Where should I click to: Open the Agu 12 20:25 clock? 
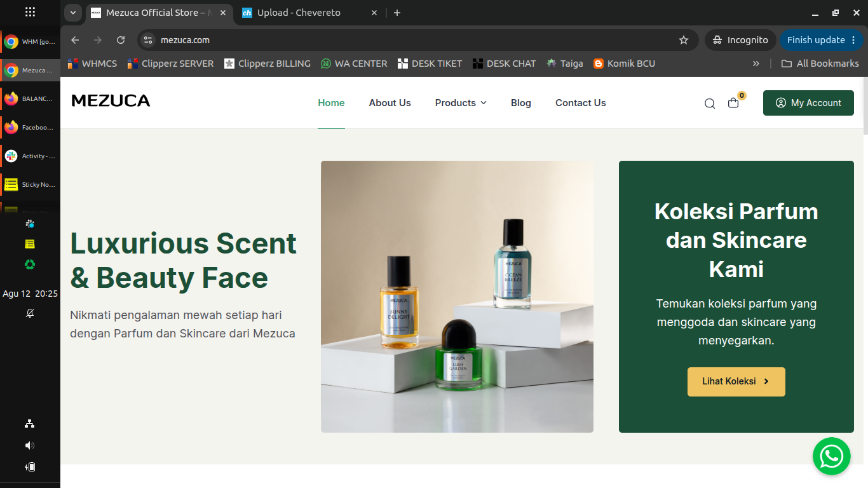point(30,294)
